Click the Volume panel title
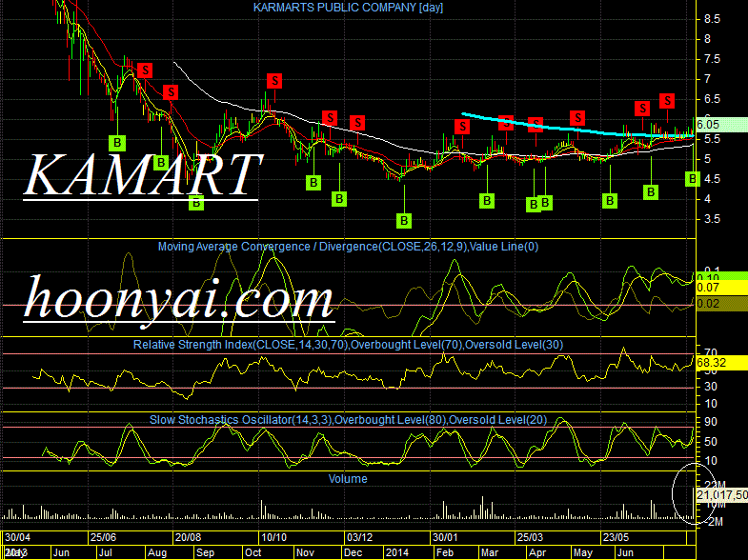The image size is (748, 560). pyautogui.click(x=348, y=479)
